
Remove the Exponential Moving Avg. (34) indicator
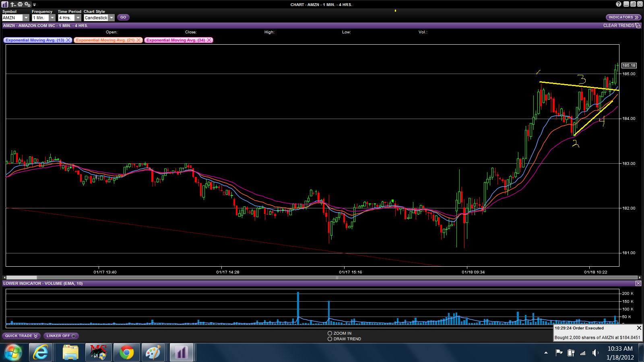point(209,40)
